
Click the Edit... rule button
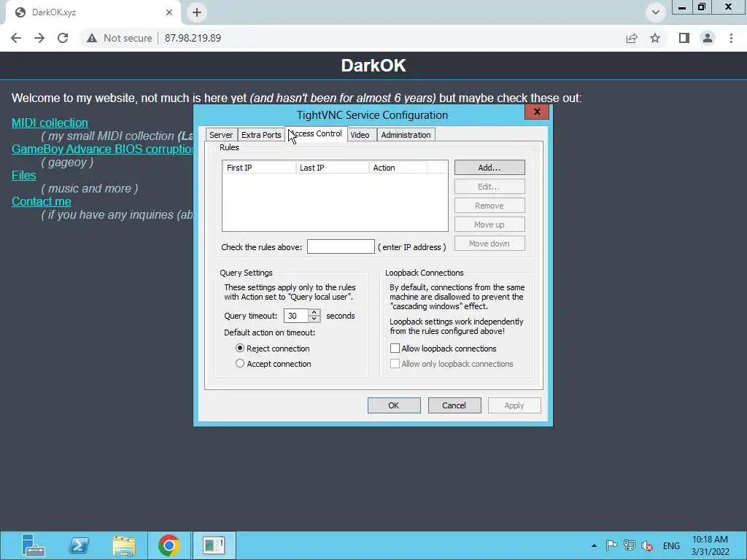tap(489, 187)
